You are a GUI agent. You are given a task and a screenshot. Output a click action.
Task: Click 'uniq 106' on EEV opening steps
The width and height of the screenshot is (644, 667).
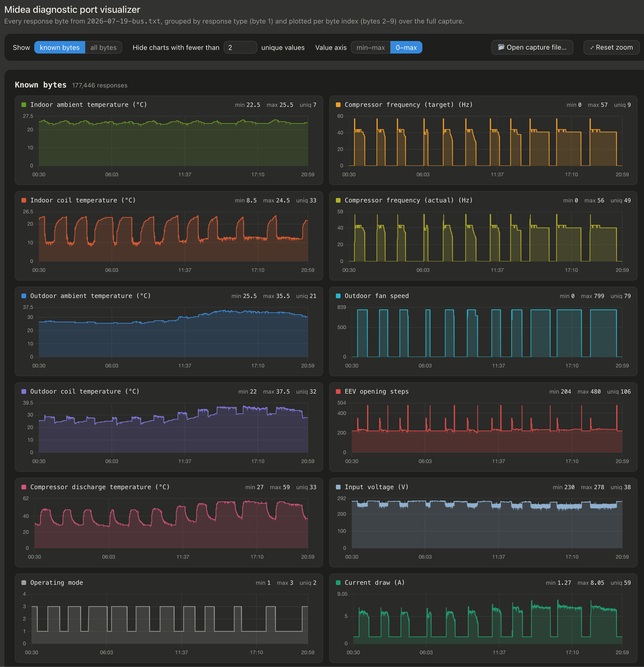point(619,392)
